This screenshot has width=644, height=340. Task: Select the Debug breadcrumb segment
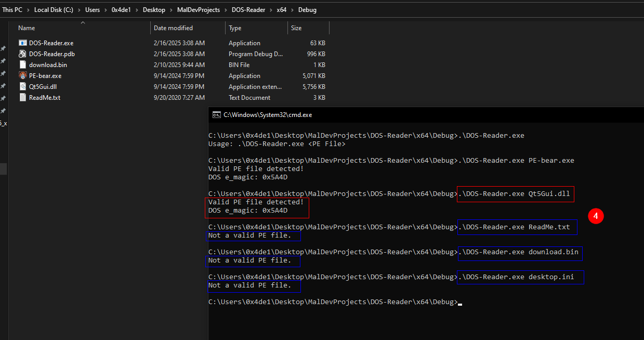pos(308,10)
